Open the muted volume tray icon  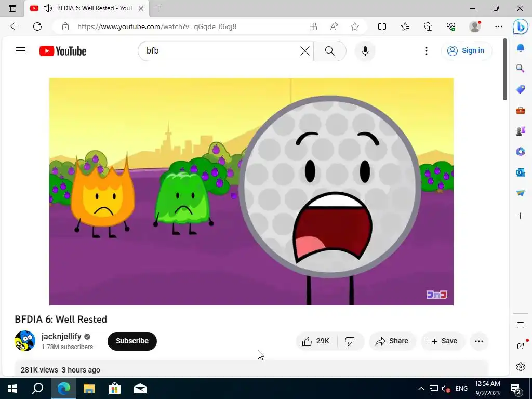click(446, 389)
